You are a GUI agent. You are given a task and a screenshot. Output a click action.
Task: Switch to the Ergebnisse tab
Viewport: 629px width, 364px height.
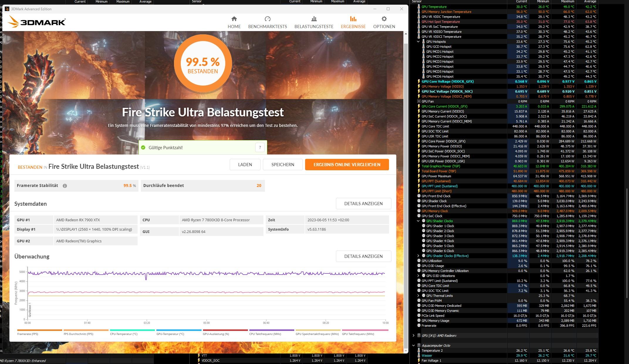tap(353, 22)
